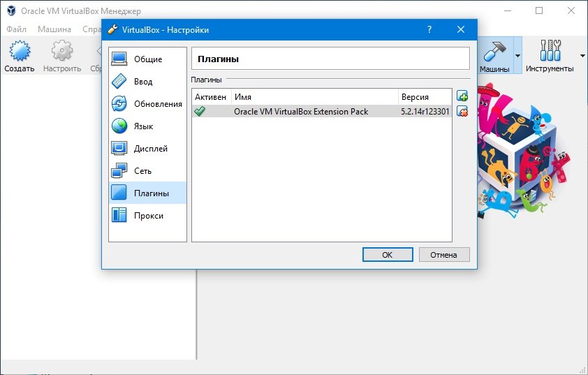Click the Инструменты tools icon

click(550, 50)
